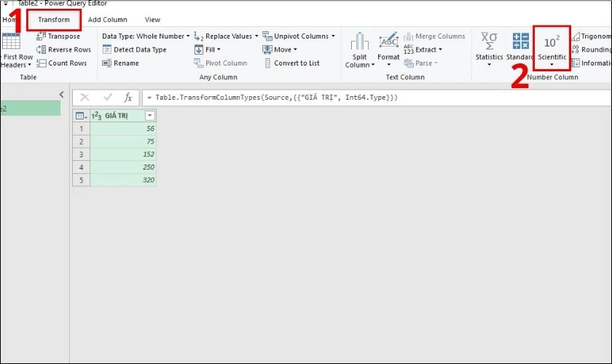Screen dimensions: 612x364
Task: Select the GIÁ TRỊ column header
Action: 123,116
